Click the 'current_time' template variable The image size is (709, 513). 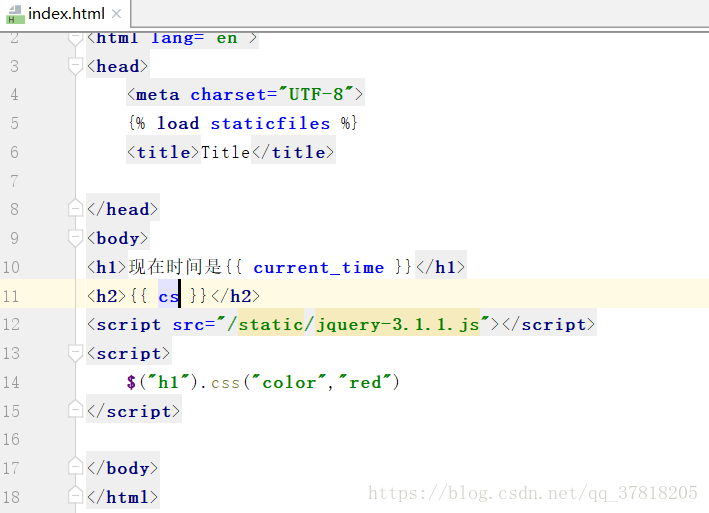[319, 268]
